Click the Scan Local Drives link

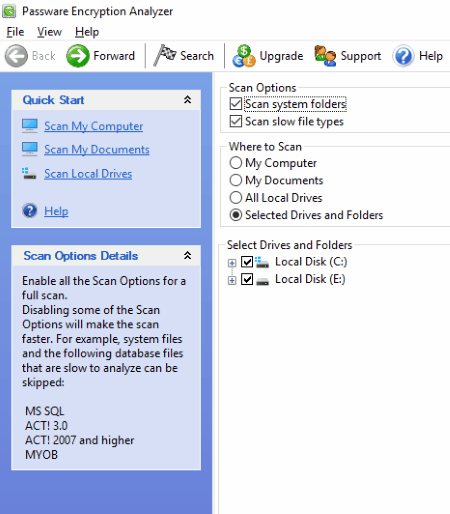pyautogui.click(x=88, y=174)
